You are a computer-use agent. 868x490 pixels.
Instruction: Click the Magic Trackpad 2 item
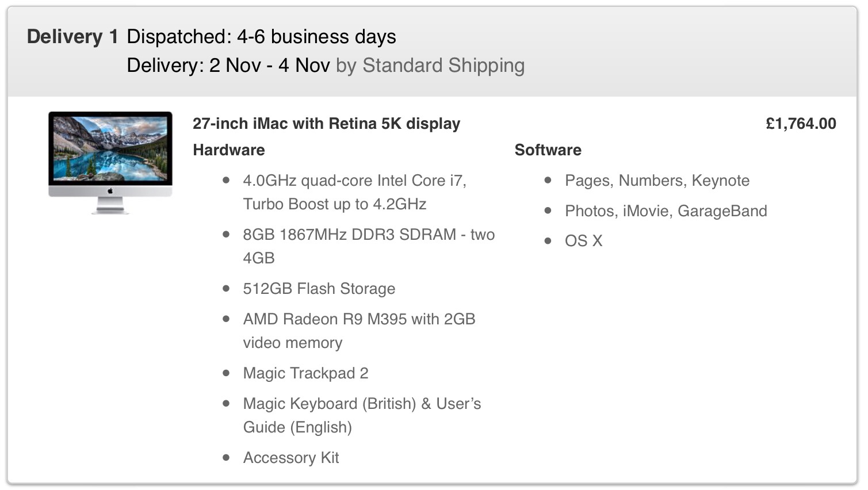[305, 373]
